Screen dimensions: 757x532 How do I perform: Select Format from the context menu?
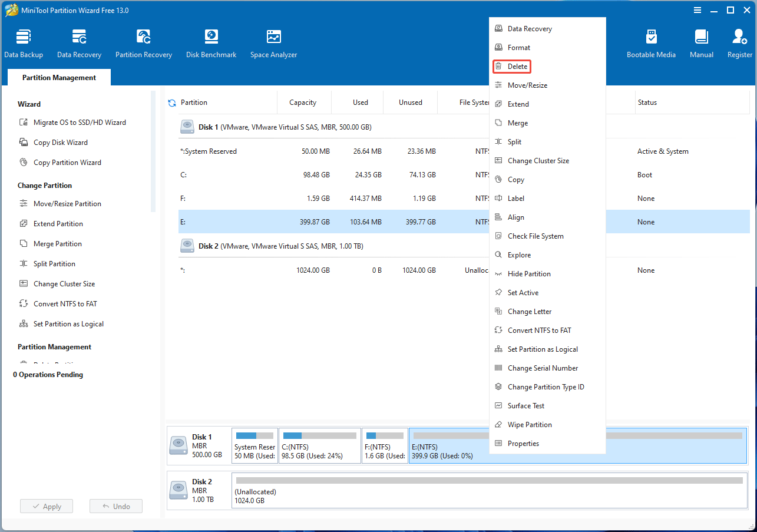(x=518, y=48)
